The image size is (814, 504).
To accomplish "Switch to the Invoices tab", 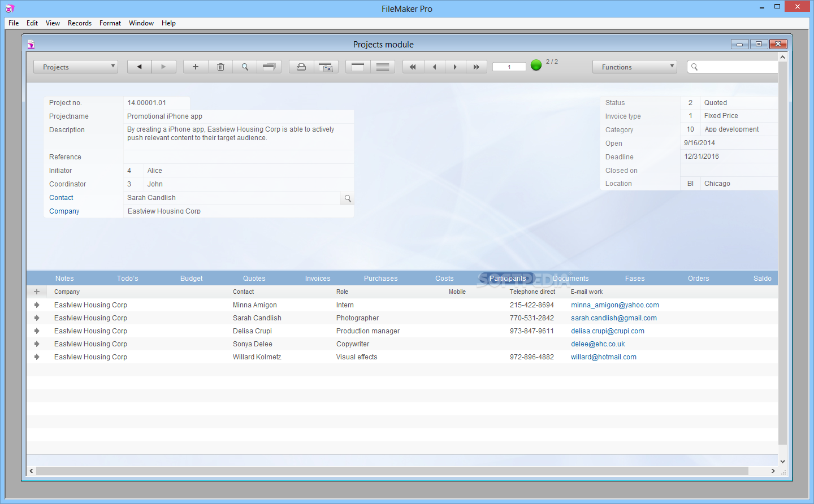I will point(318,279).
